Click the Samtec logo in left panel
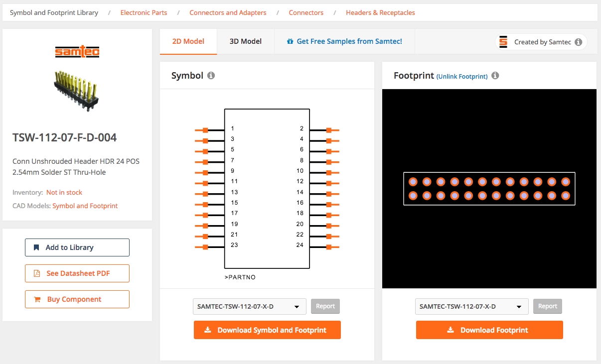Viewport: 601px width, 364px height. (x=77, y=52)
